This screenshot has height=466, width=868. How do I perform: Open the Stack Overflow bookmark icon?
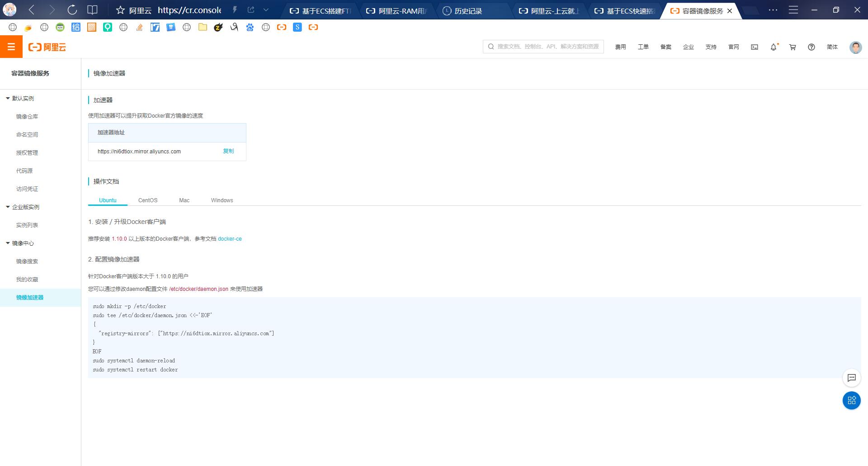tap(139, 27)
